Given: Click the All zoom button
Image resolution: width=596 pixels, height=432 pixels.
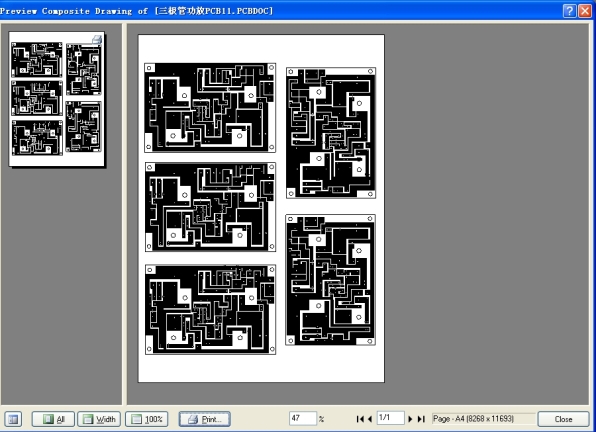Looking at the screenshot, I should [53, 419].
